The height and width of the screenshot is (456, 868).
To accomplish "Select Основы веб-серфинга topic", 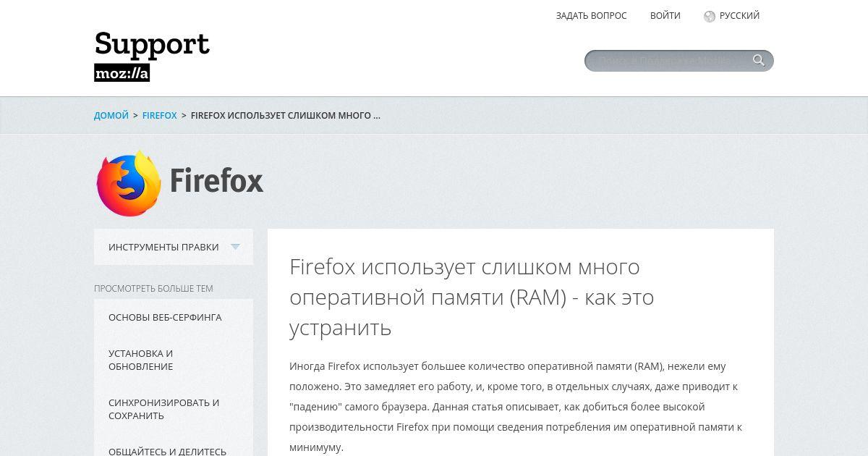I will coord(165,317).
